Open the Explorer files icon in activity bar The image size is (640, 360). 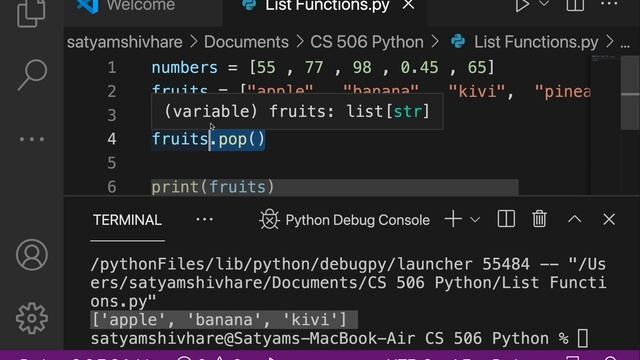click(31, 12)
